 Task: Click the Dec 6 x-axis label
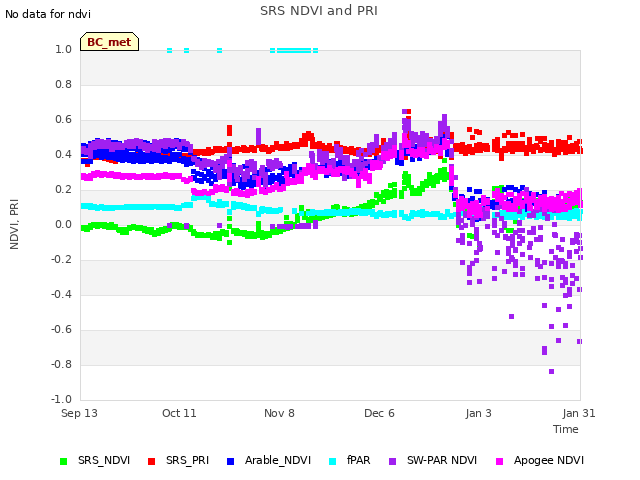[379, 413]
